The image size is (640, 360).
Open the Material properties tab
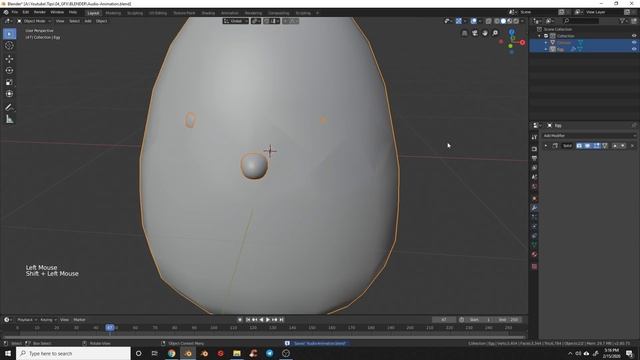click(534, 254)
